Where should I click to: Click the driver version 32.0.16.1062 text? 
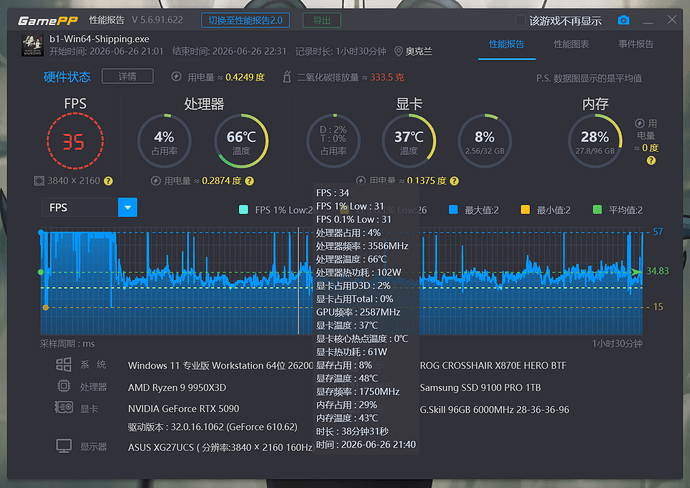(213, 427)
